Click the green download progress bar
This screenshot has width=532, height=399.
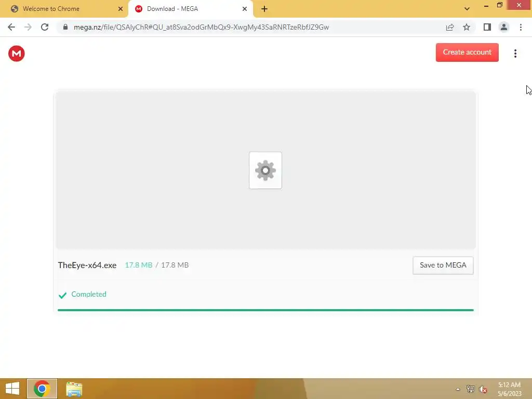point(265,310)
